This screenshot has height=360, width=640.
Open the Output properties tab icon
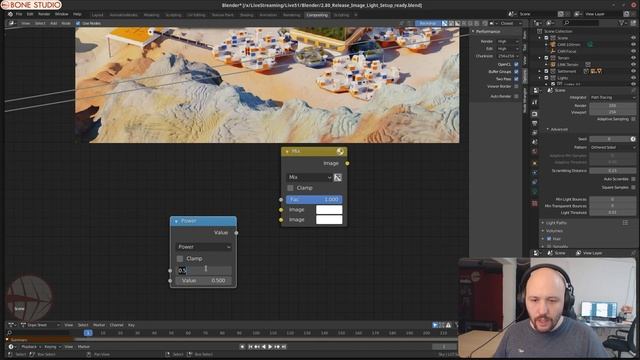[x=535, y=123]
